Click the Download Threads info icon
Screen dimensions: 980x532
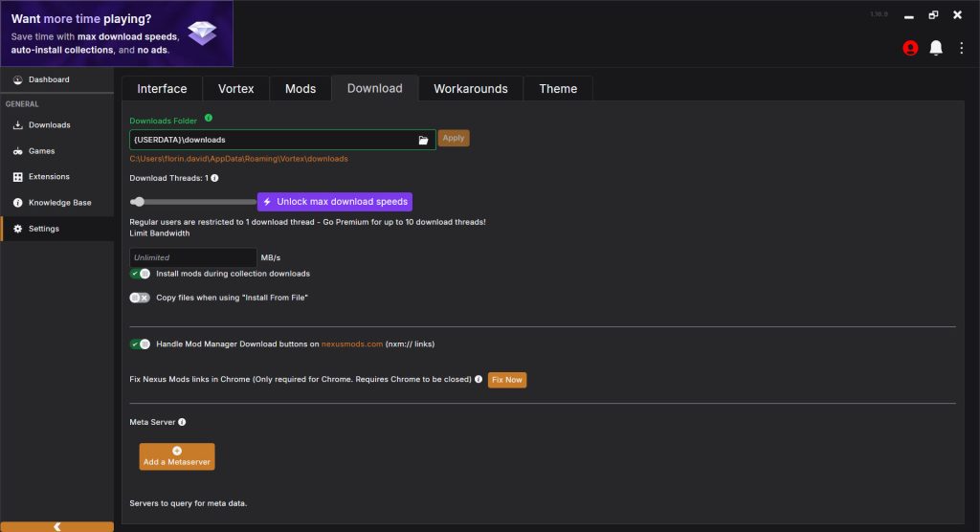(215, 178)
